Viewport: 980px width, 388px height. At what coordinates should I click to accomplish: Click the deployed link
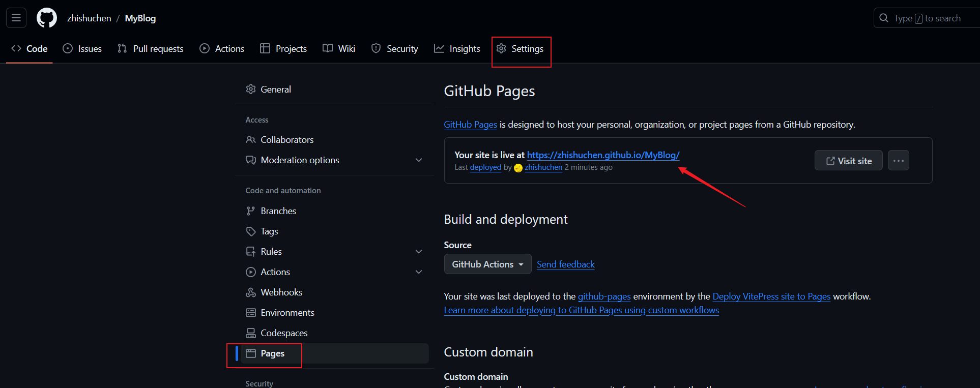[x=485, y=167]
